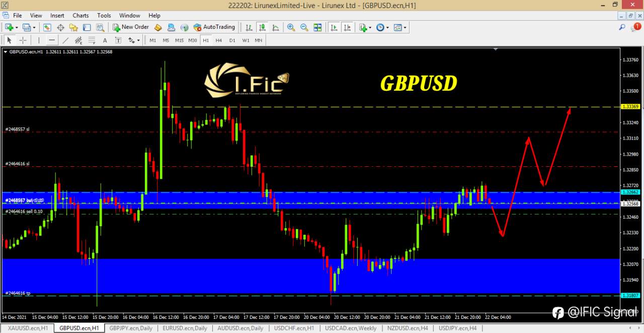Expand the Profiles dropdown arrow
644x333 pixels.
[x=34, y=28]
